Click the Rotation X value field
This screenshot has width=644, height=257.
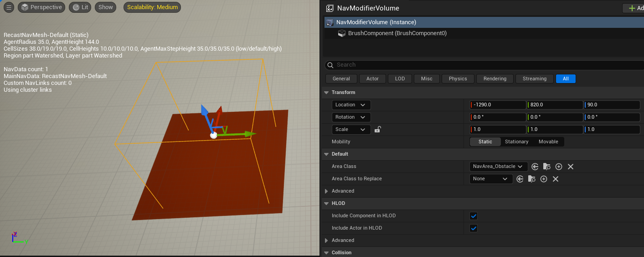[498, 117]
